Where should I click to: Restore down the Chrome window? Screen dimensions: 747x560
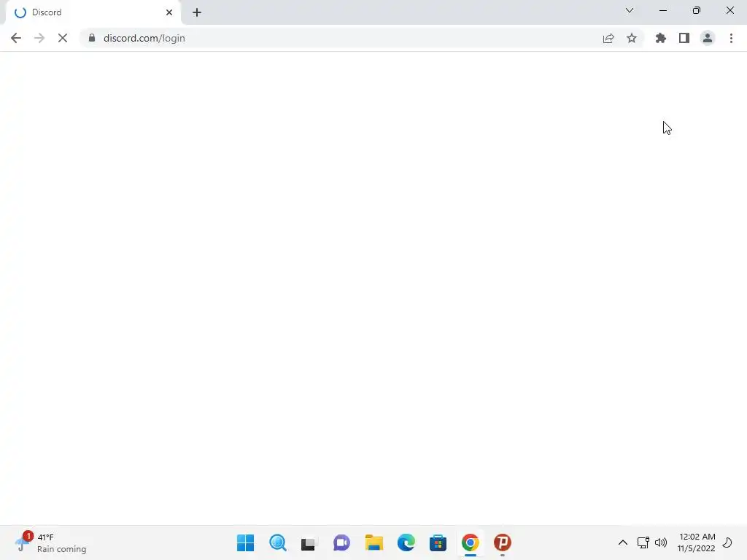pyautogui.click(x=697, y=10)
